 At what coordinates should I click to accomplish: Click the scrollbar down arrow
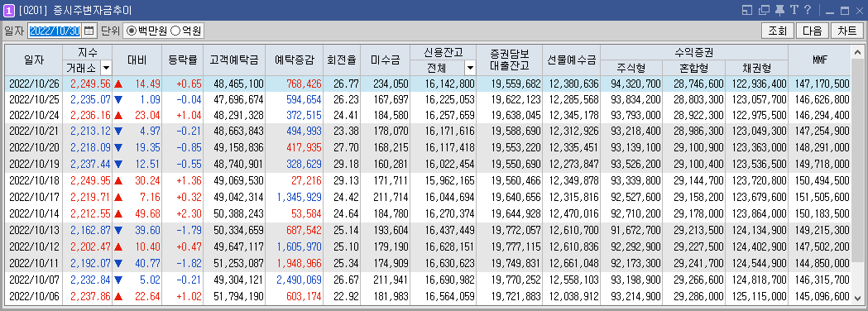coord(857,299)
